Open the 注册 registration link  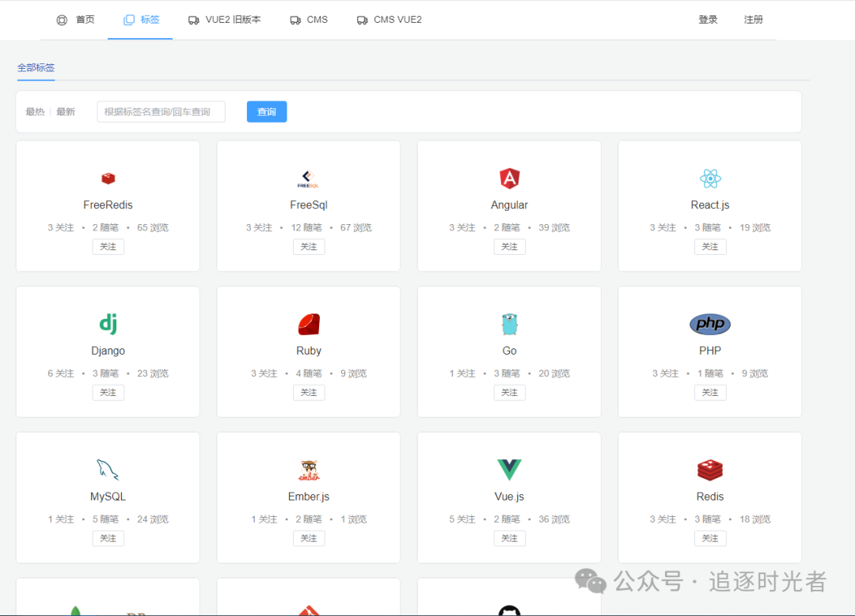(x=753, y=19)
